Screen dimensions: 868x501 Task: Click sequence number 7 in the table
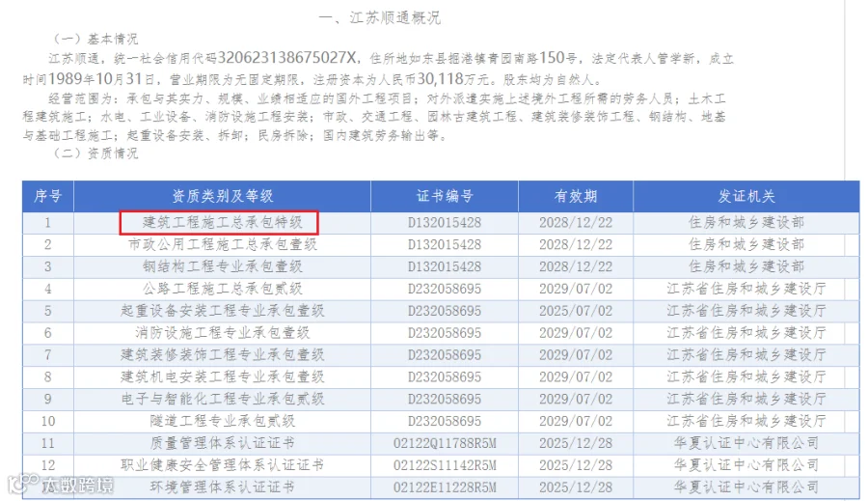coord(47,354)
